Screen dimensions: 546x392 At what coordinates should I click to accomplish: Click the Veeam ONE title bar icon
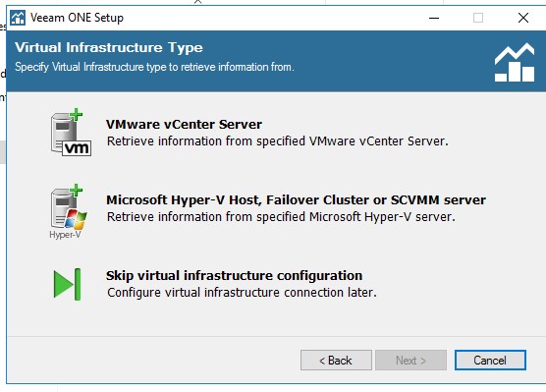click(18, 18)
